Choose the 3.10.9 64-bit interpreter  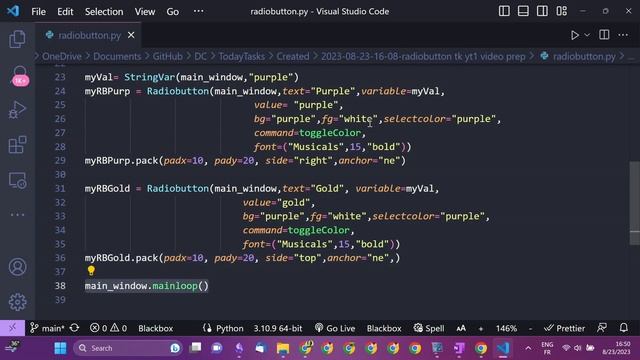[x=278, y=328]
